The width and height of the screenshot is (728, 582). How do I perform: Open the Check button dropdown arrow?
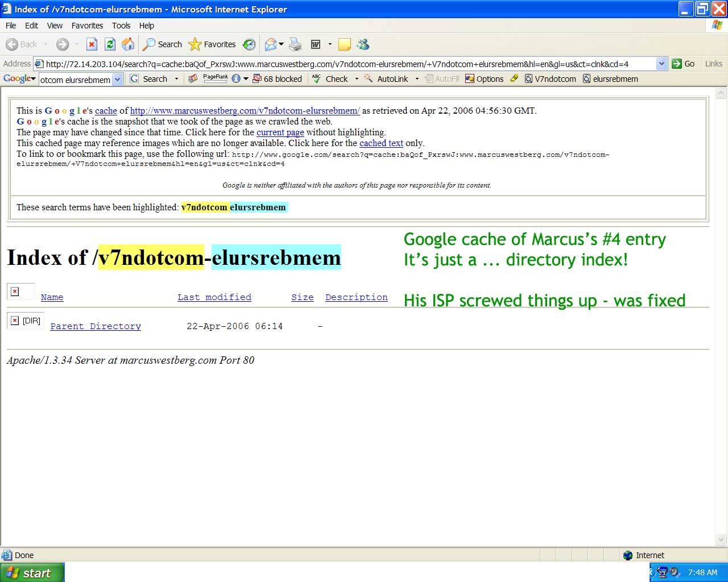(357, 79)
